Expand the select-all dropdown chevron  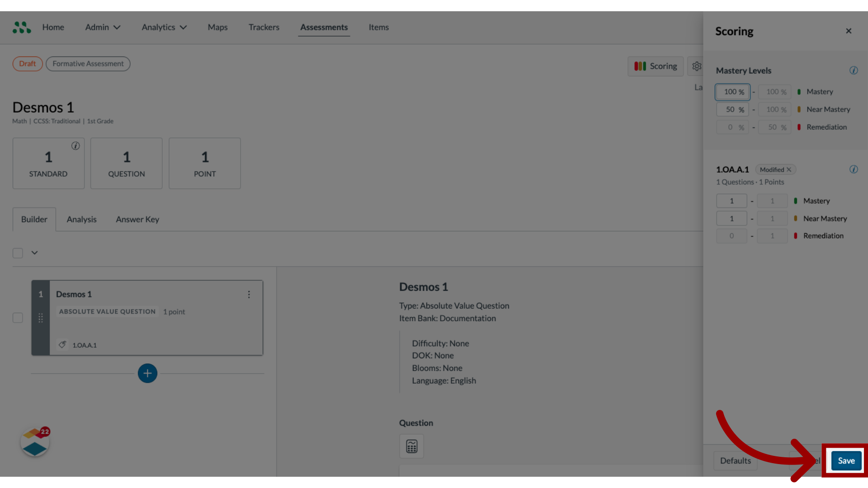34,253
